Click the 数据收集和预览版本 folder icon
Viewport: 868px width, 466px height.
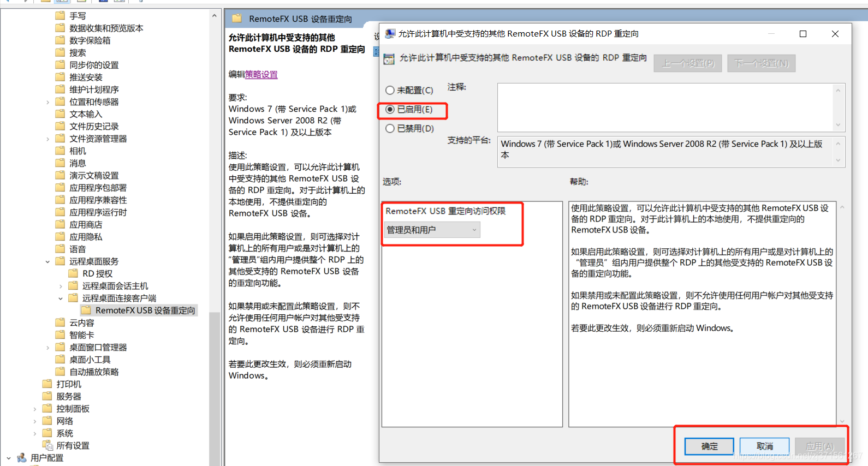[60, 28]
